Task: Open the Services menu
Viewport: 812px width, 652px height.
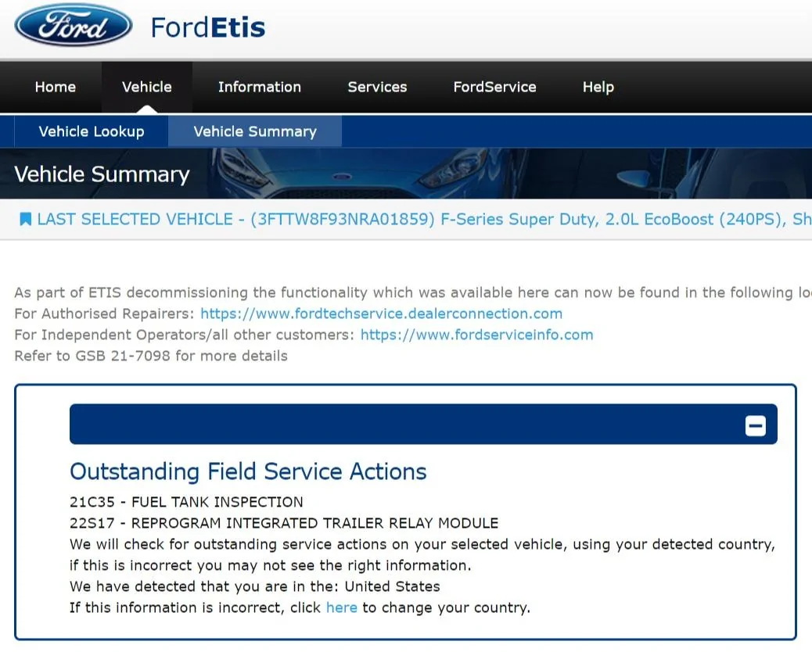Action: (x=378, y=87)
